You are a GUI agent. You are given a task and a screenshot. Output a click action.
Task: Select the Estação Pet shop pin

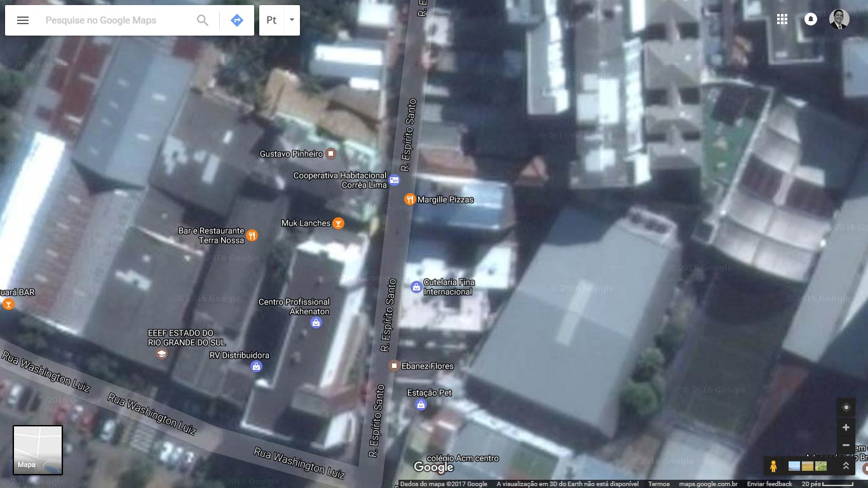[x=421, y=405]
